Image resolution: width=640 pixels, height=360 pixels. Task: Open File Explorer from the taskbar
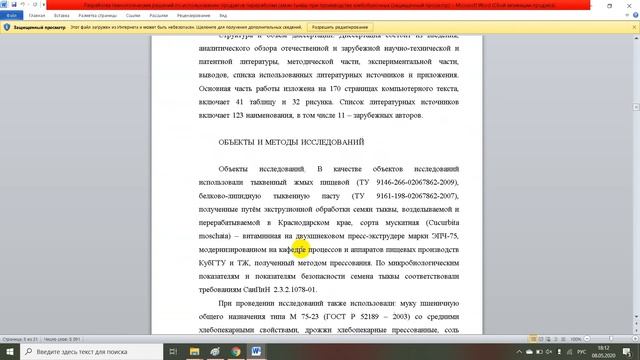tap(194, 351)
